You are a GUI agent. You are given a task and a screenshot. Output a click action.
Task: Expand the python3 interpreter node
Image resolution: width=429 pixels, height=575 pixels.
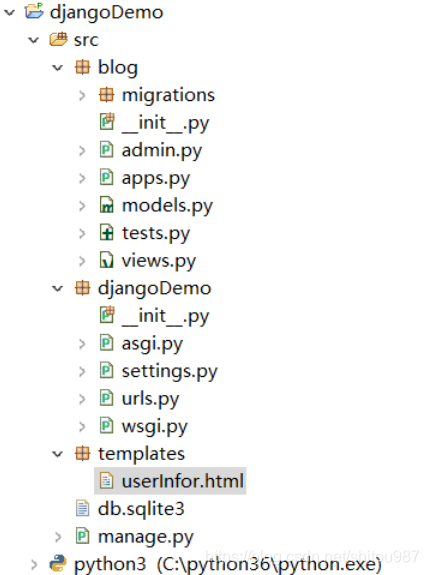click(34, 564)
